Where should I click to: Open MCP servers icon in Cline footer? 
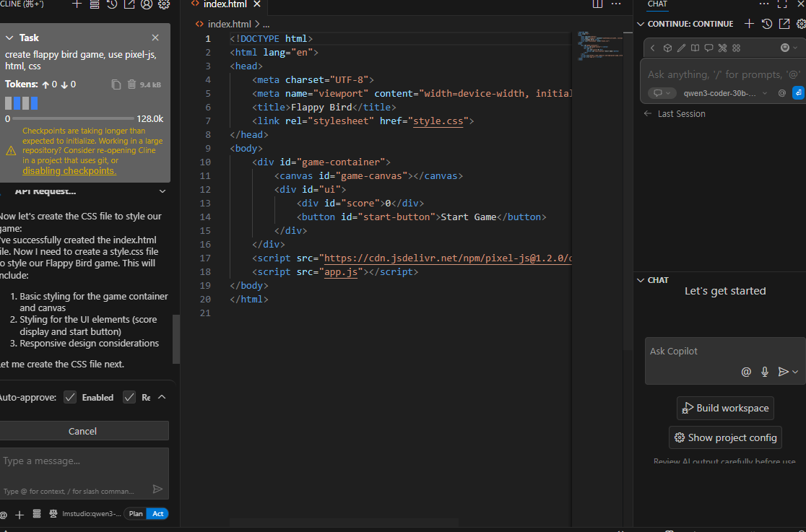pos(37,514)
